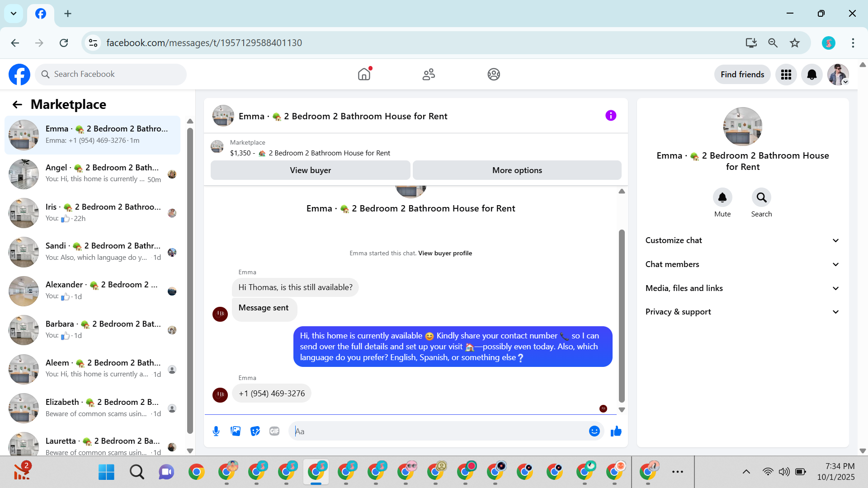868x488 pixels.
Task: Send a thumbs-up like
Action: click(616, 431)
